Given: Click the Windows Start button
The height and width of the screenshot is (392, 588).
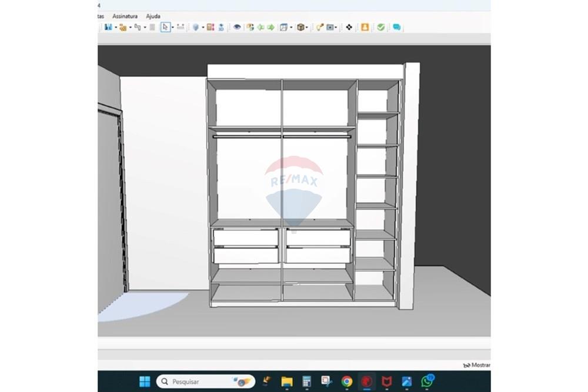Looking at the screenshot, I should 145,381.
